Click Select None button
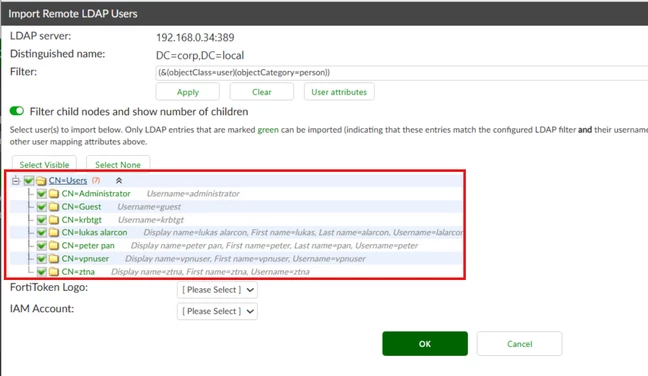This screenshot has height=376, width=648. pyautogui.click(x=118, y=164)
